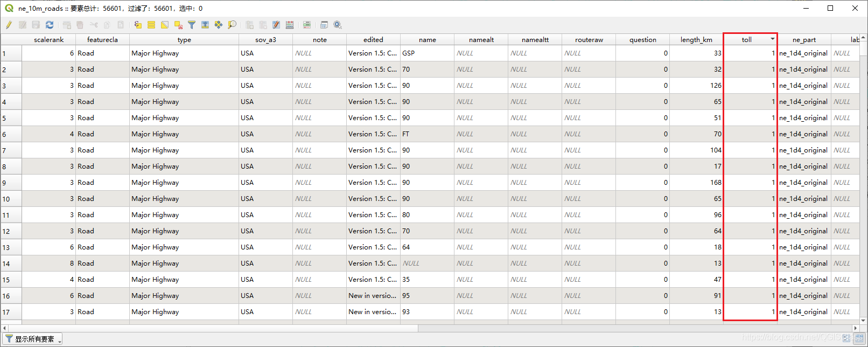
Task: Reload the attribute table
Action: pos(50,25)
